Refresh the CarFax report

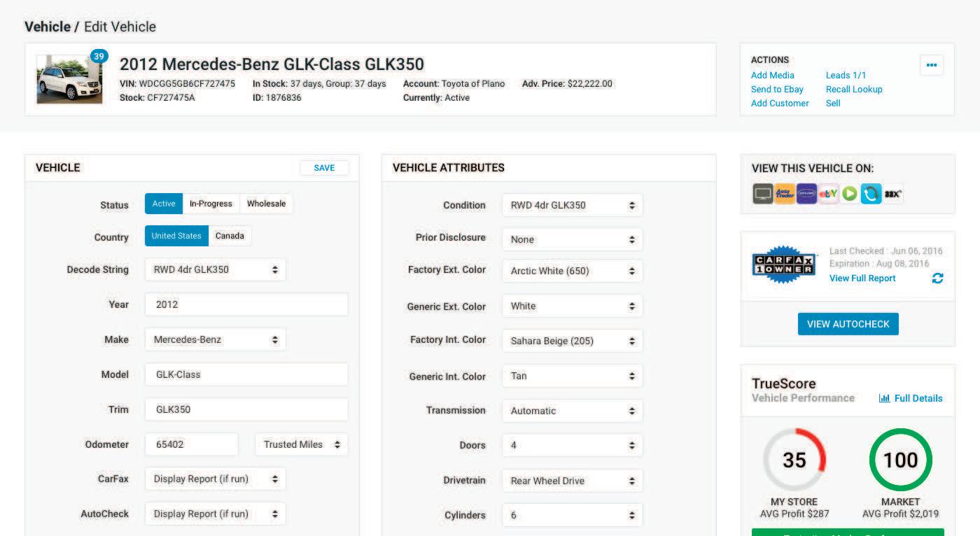[x=937, y=278]
